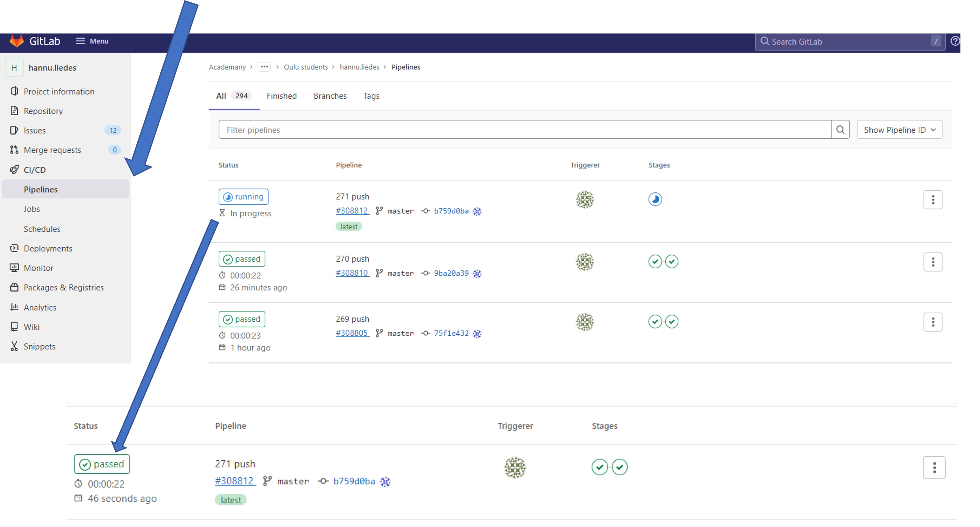Click the Merge requests sidebar icon
The width and height of the screenshot is (980, 527).
(x=14, y=150)
